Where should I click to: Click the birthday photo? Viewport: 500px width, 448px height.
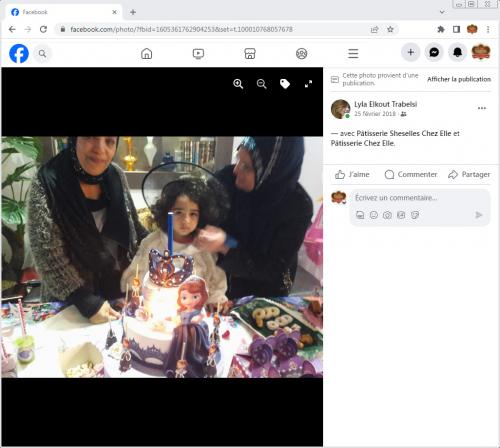pos(162,257)
